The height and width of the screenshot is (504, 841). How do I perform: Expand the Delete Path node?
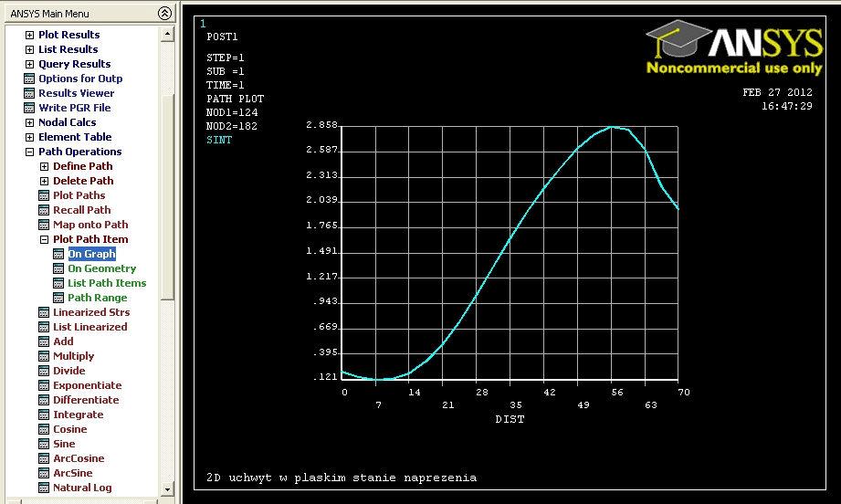click(x=44, y=181)
